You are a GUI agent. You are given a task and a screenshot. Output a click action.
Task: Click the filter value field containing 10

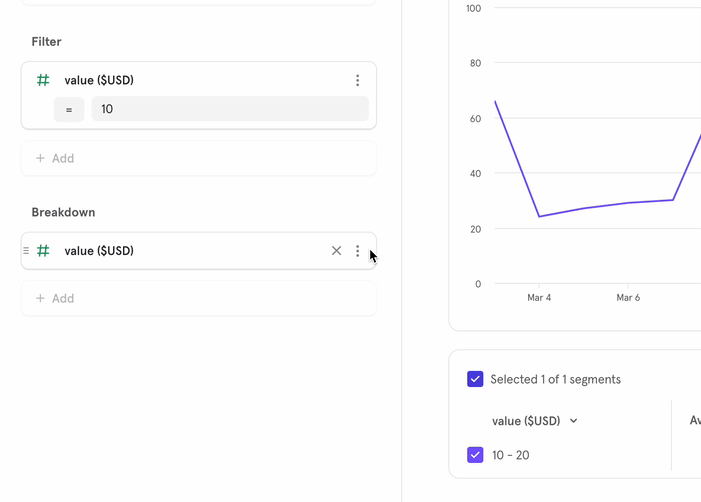(x=230, y=109)
